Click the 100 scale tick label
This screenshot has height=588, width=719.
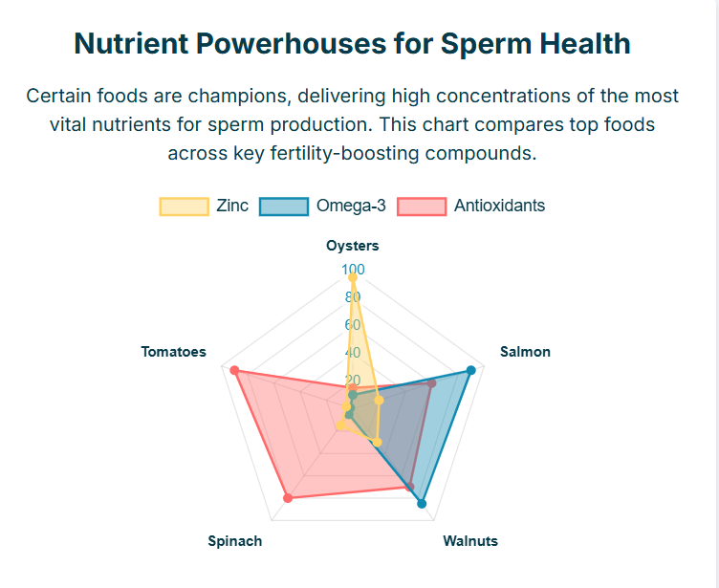[353, 270]
